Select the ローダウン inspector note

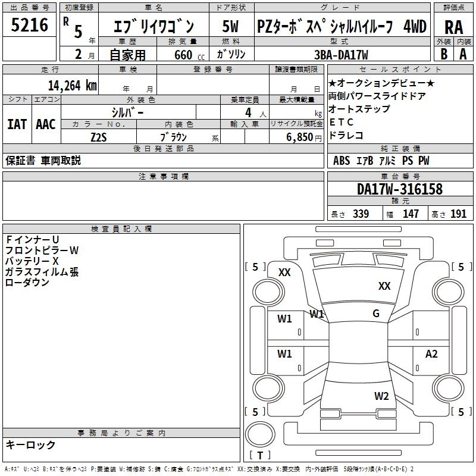click(27, 283)
